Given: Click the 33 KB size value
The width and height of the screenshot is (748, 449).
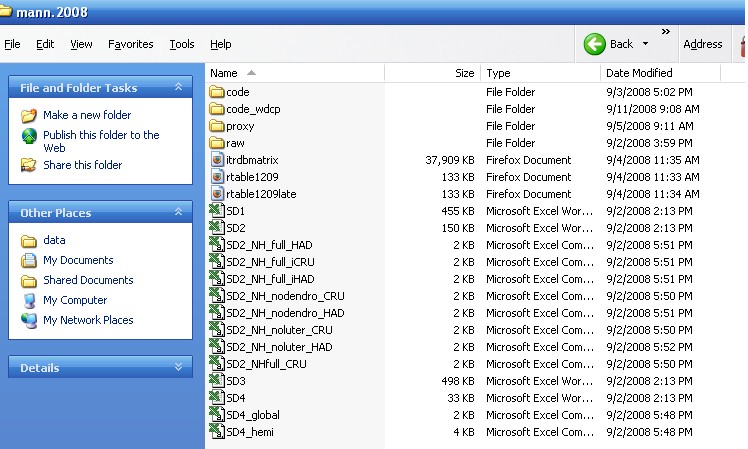Looking at the screenshot, I should click(x=461, y=398).
